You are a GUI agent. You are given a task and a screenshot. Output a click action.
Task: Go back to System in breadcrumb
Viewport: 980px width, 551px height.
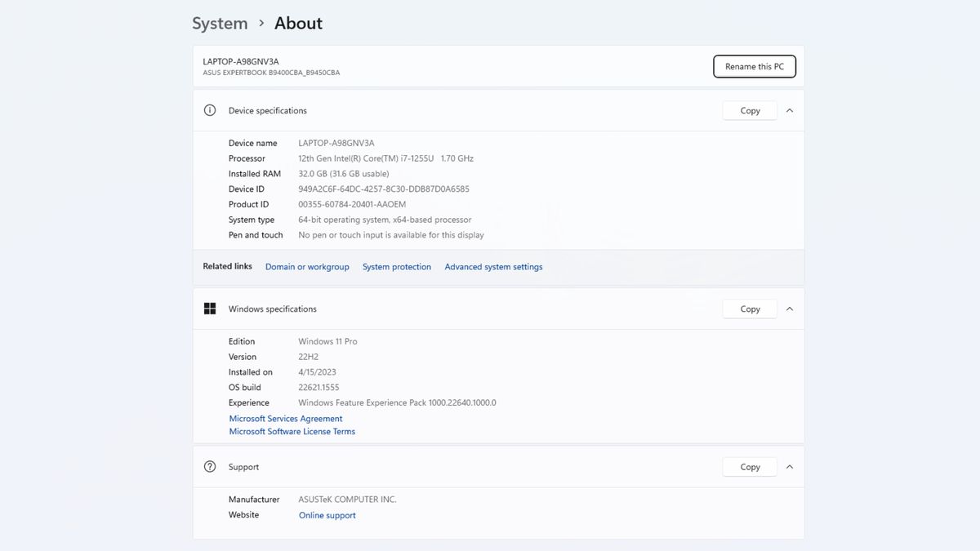[x=220, y=24]
